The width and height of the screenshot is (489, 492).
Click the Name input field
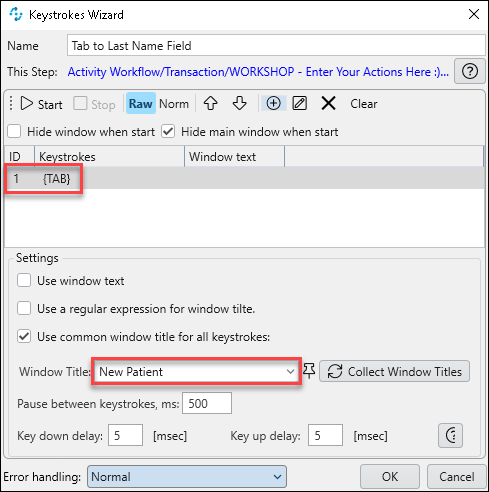tap(276, 45)
